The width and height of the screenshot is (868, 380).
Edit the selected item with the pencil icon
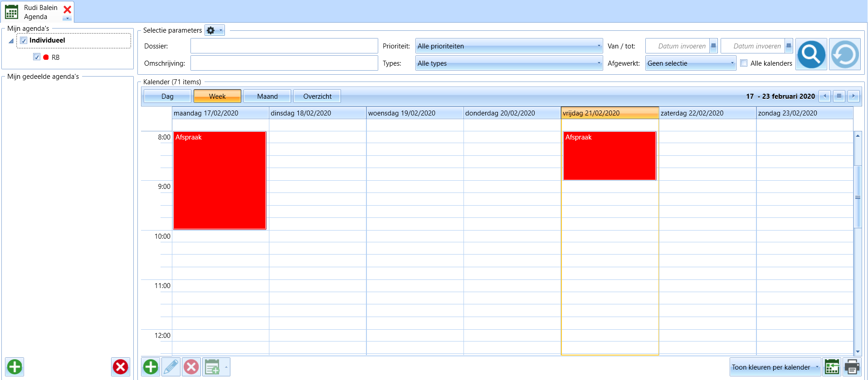click(171, 367)
